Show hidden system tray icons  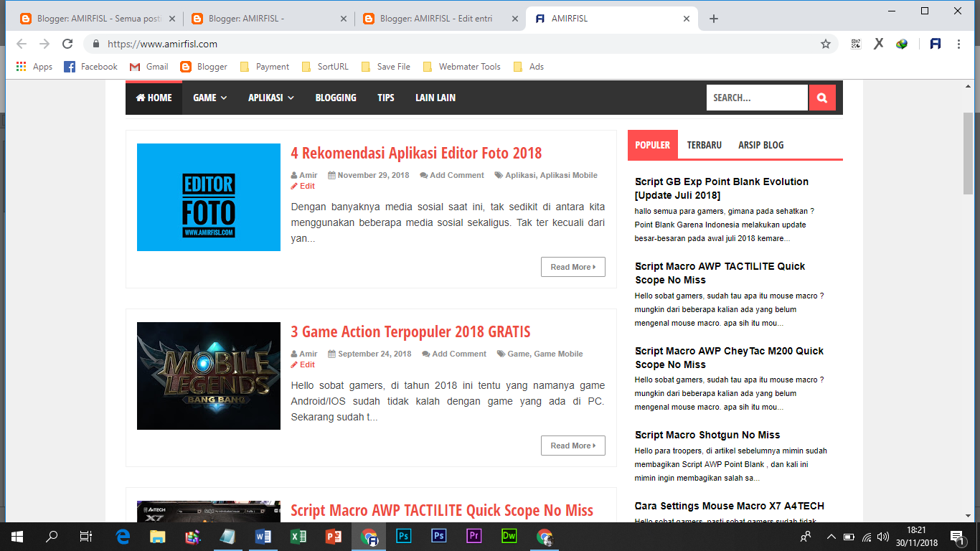coord(831,536)
